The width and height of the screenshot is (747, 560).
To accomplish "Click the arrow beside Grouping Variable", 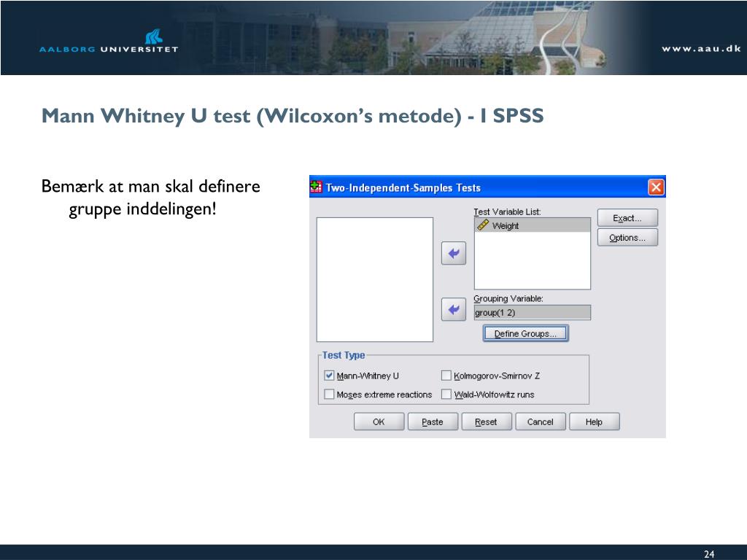I will pyautogui.click(x=454, y=309).
